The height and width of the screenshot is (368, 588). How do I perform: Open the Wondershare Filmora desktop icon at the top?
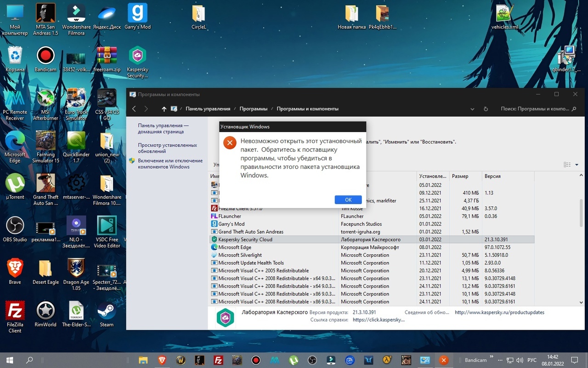pyautogui.click(x=76, y=19)
